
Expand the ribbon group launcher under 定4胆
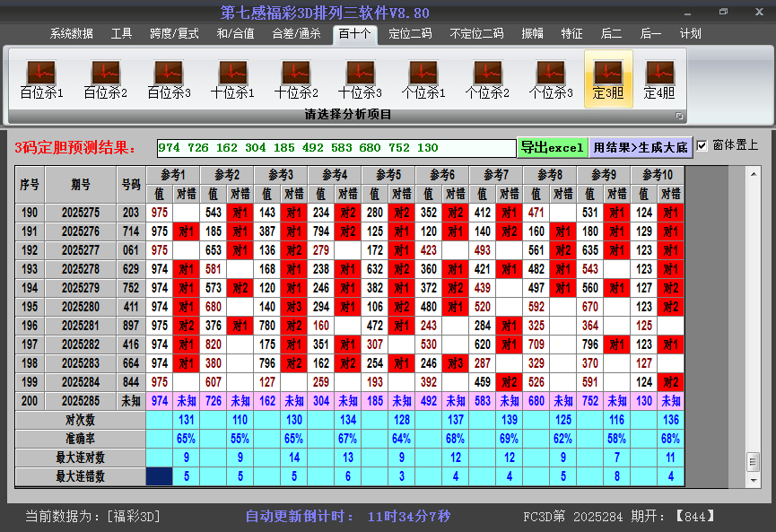(x=679, y=116)
